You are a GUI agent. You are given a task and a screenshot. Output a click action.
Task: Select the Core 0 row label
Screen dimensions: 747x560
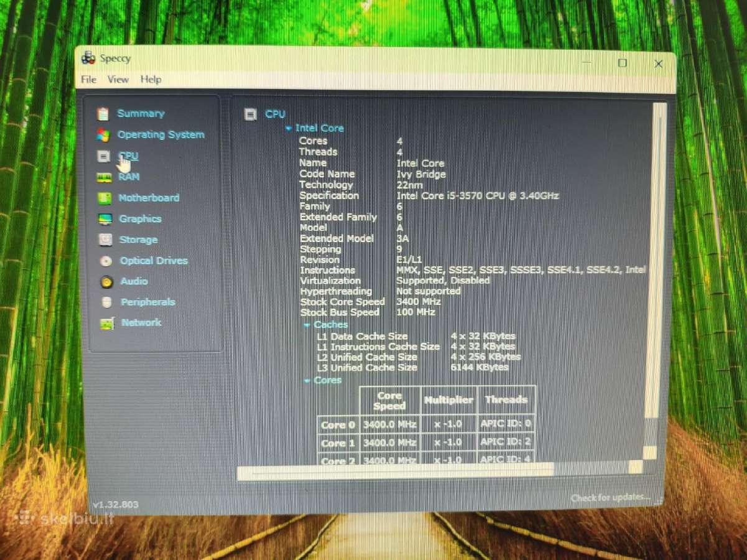point(338,426)
